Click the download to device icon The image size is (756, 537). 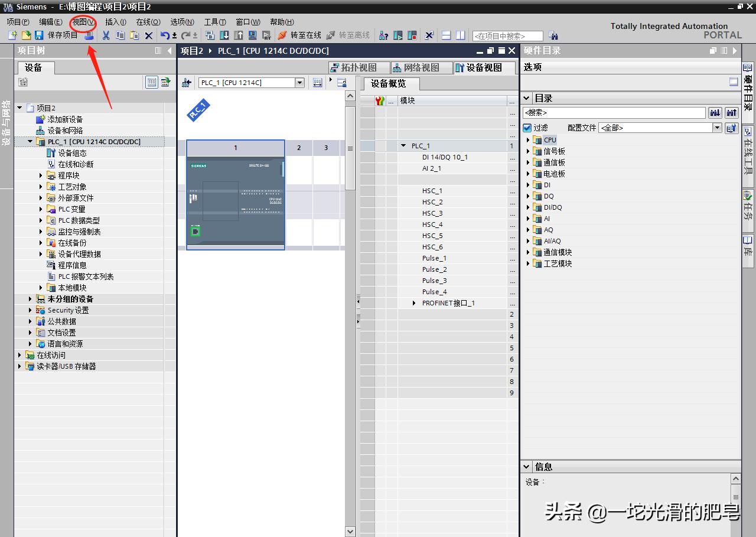point(224,35)
